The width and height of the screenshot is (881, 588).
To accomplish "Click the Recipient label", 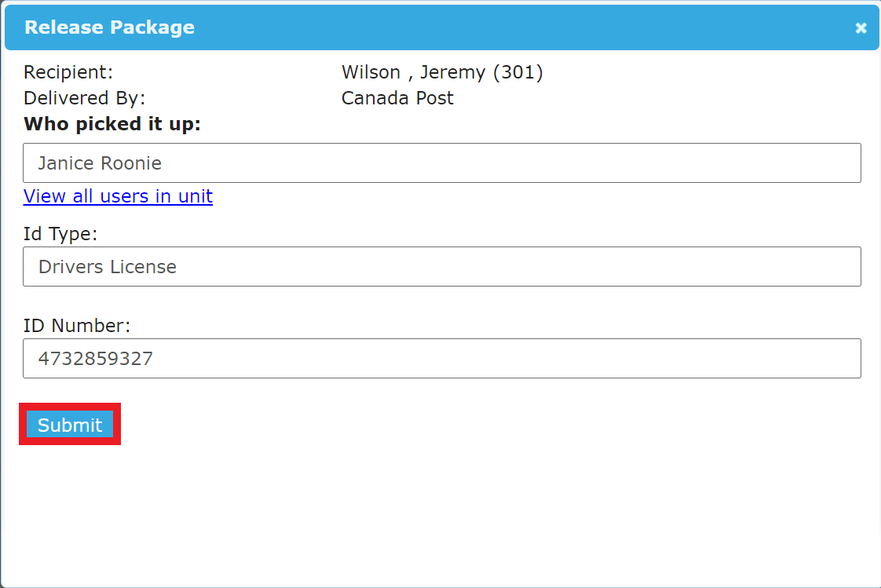I will [68, 72].
